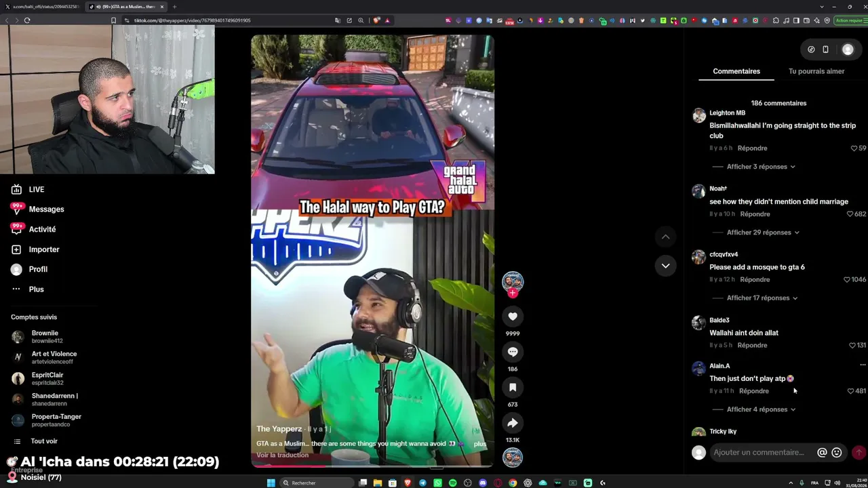Open the Windows Start menu
The height and width of the screenshot is (488, 868).
tap(271, 483)
